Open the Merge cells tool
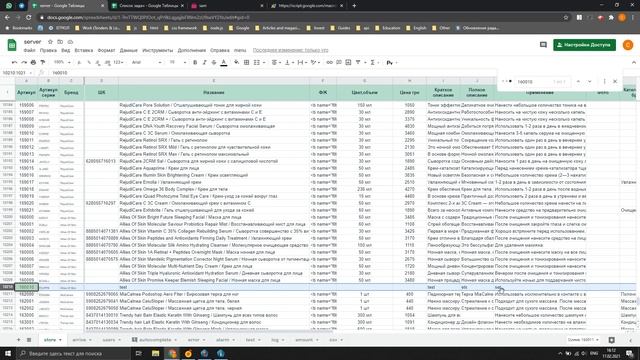The height and width of the screenshot is (360, 640). pos(258,62)
